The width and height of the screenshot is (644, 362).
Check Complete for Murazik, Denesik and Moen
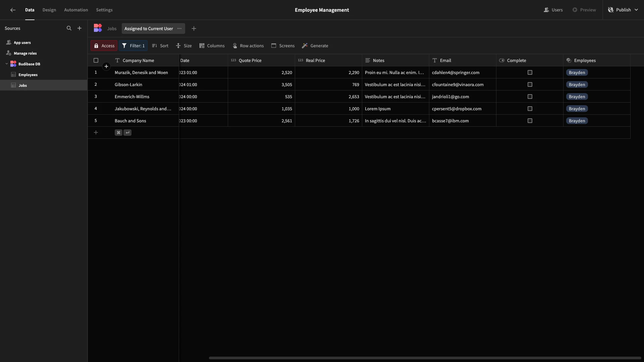(530, 72)
